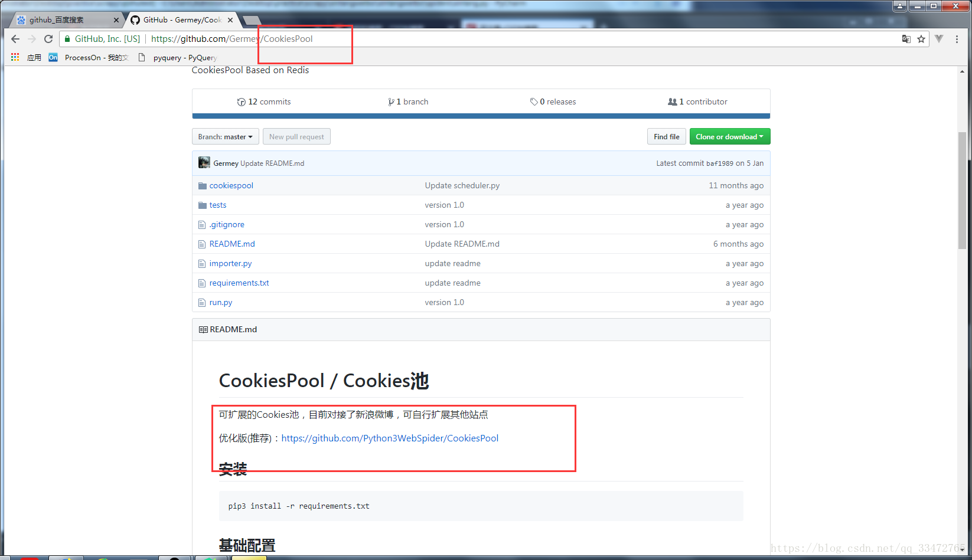Open the 'Update scheduler.py' commit message
Image resolution: width=972 pixels, height=560 pixels.
[x=462, y=185]
